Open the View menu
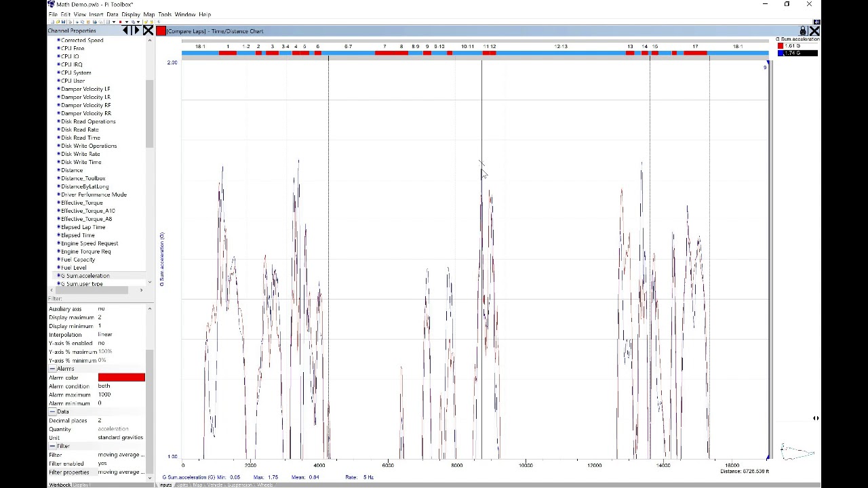This screenshot has width=868, height=488. 79,14
